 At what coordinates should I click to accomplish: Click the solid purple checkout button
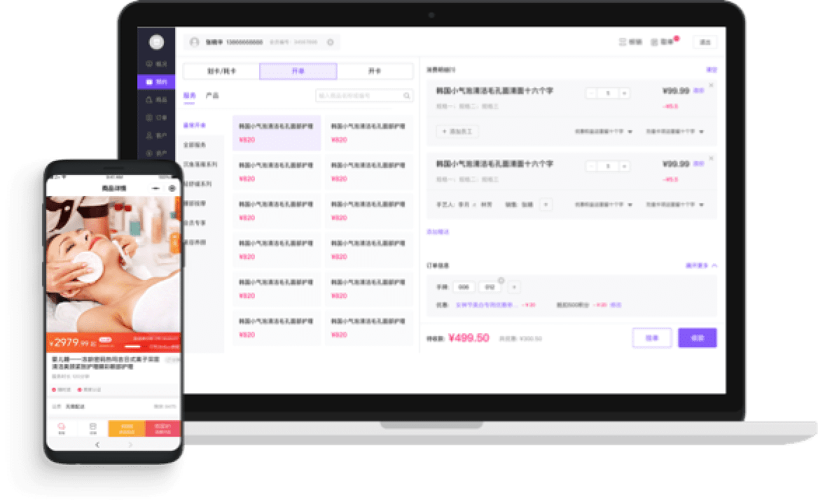697,337
